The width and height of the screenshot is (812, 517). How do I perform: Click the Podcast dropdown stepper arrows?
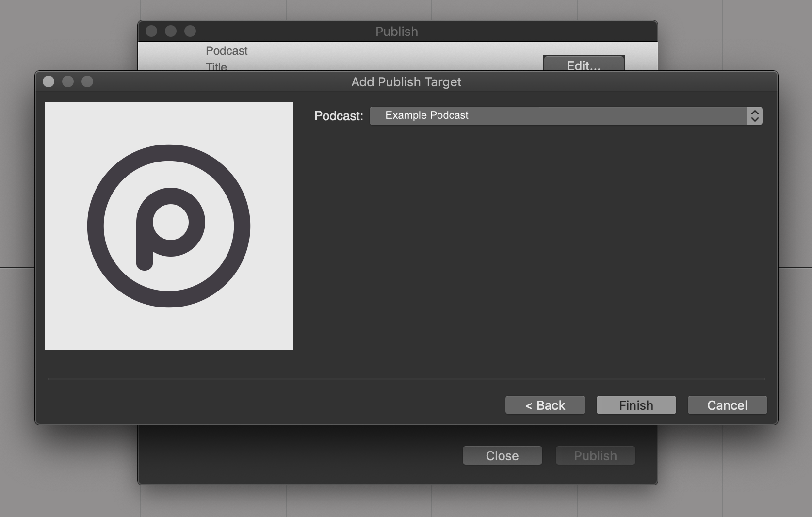click(755, 116)
